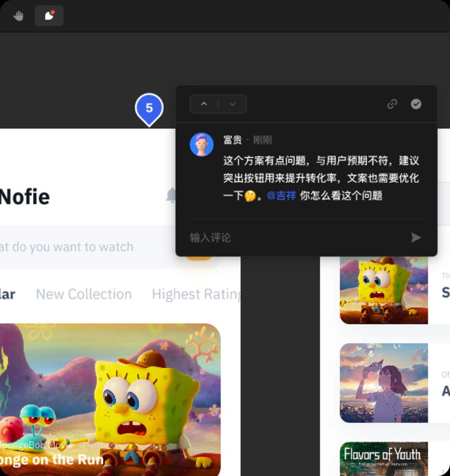The width and height of the screenshot is (450, 476).
Task: Go to next comment with down chevron
Action: pos(233,104)
